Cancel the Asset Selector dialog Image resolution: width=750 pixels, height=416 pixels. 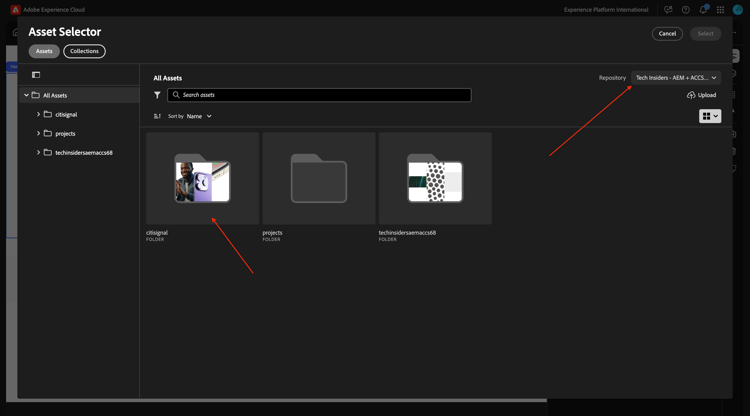(x=667, y=33)
